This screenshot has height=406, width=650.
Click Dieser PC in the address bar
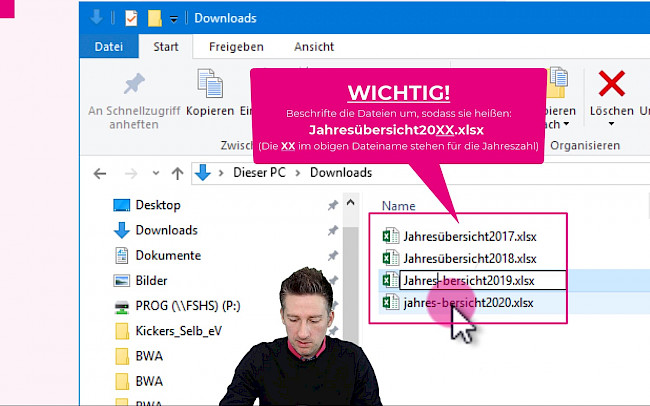coord(259,173)
